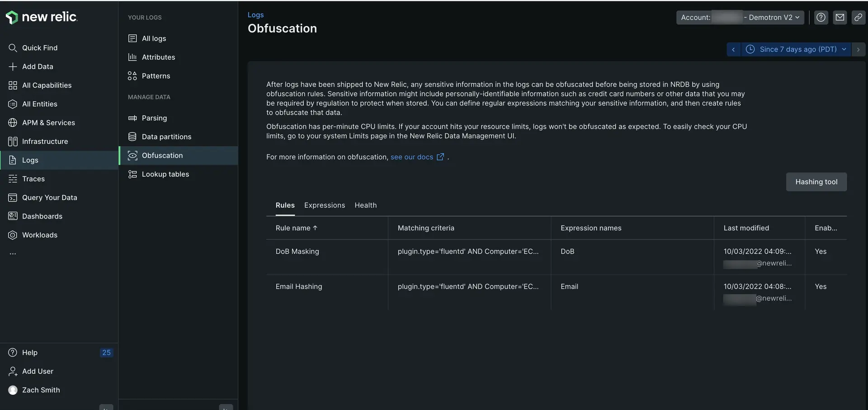Open Parsing under Manage Data
This screenshot has width=868, height=410.
pyautogui.click(x=154, y=118)
